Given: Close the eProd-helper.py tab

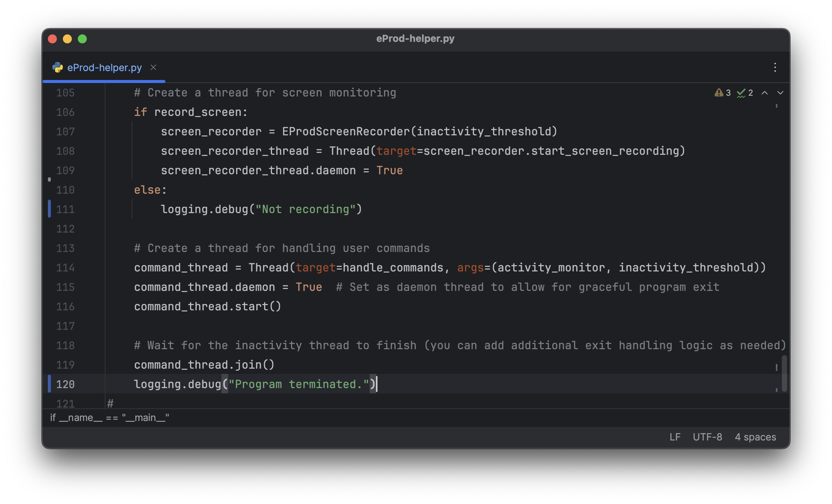Looking at the screenshot, I should point(153,67).
